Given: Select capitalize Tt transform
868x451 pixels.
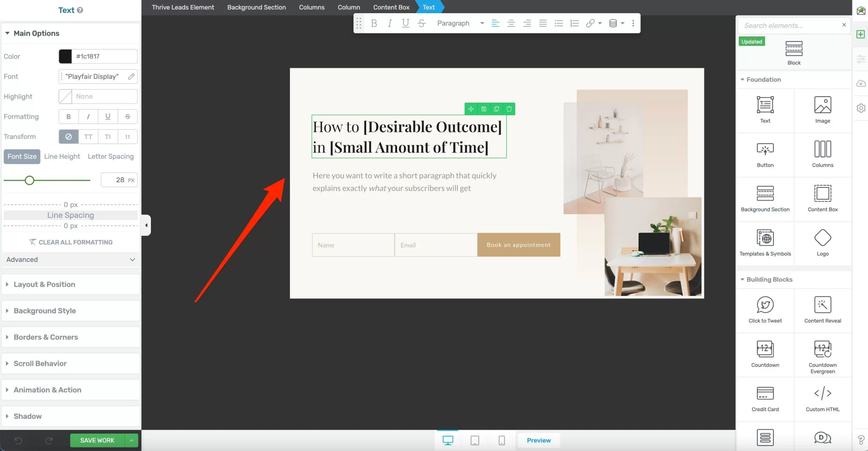Looking at the screenshot, I should point(108,136).
